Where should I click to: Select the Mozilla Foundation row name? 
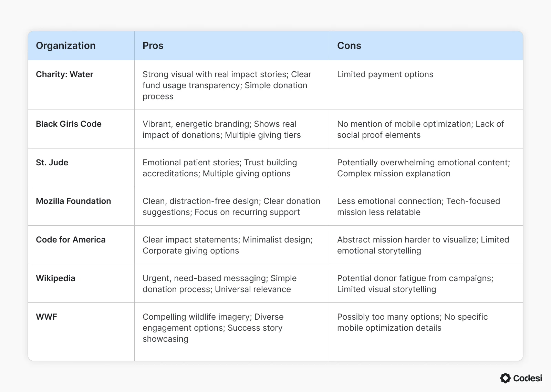tap(73, 201)
